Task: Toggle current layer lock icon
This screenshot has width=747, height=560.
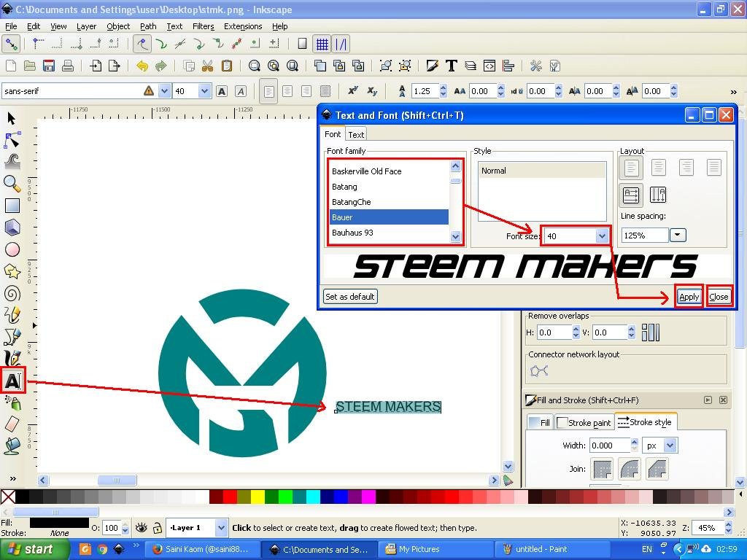Action: pos(157,527)
